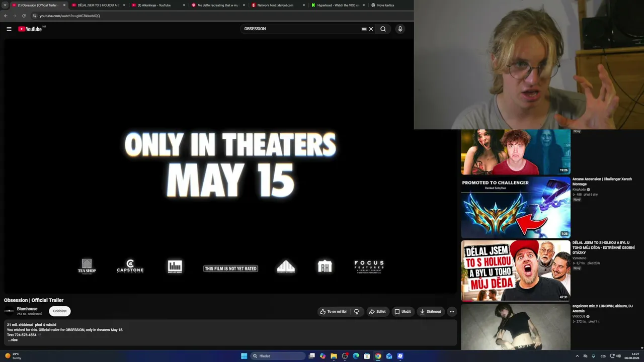644x362 pixels.
Task: Open 'angelcore mix // LONOWN, akiaura' video title
Action: pyautogui.click(x=602, y=308)
